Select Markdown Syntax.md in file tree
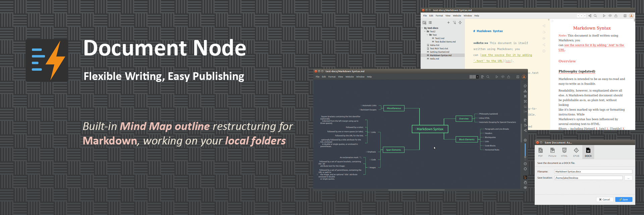This screenshot has height=215, width=644. 443,55
